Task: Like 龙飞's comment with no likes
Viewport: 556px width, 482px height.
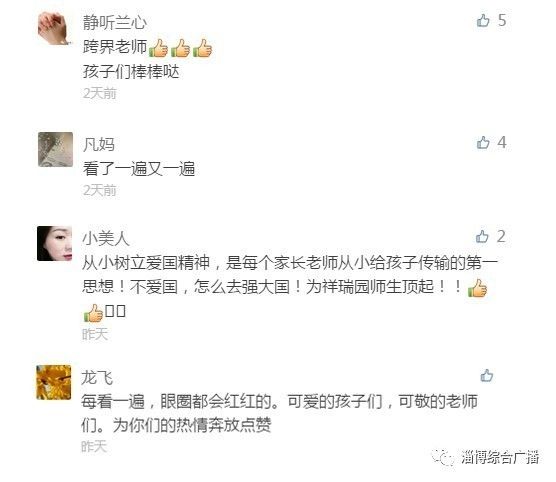Action: [x=486, y=376]
